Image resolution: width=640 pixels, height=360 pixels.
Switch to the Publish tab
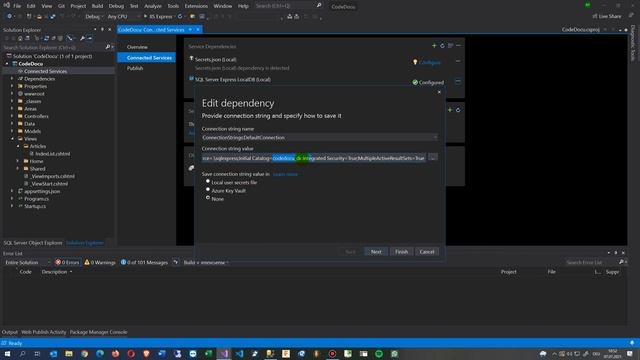(135, 69)
